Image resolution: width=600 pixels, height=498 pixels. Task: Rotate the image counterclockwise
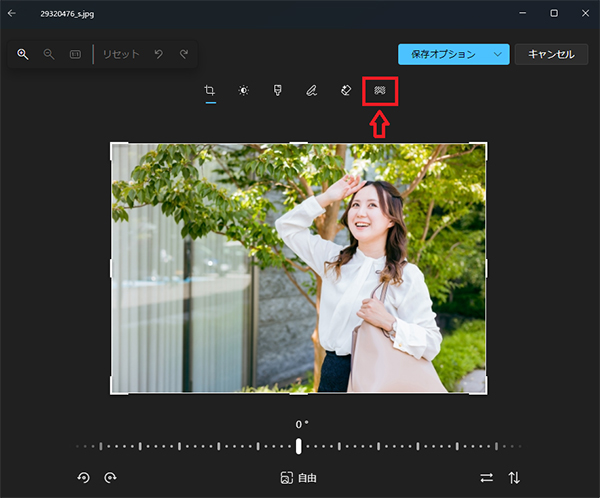pyautogui.click(x=84, y=478)
